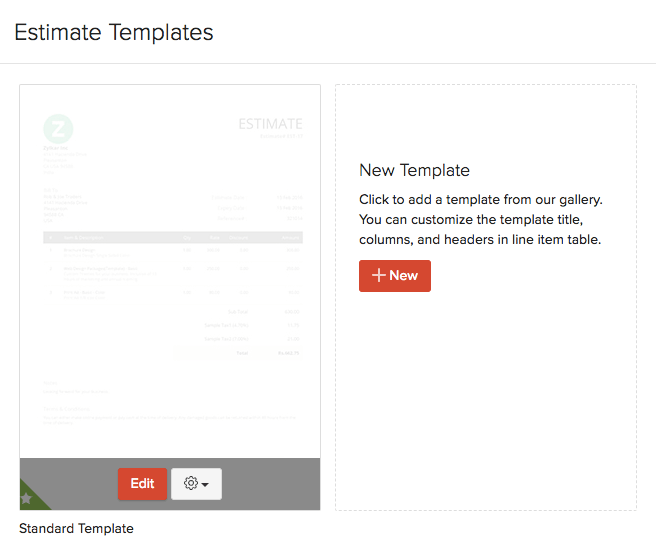Click the gear settings icon
The width and height of the screenshot is (656, 551).
tap(191, 484)
